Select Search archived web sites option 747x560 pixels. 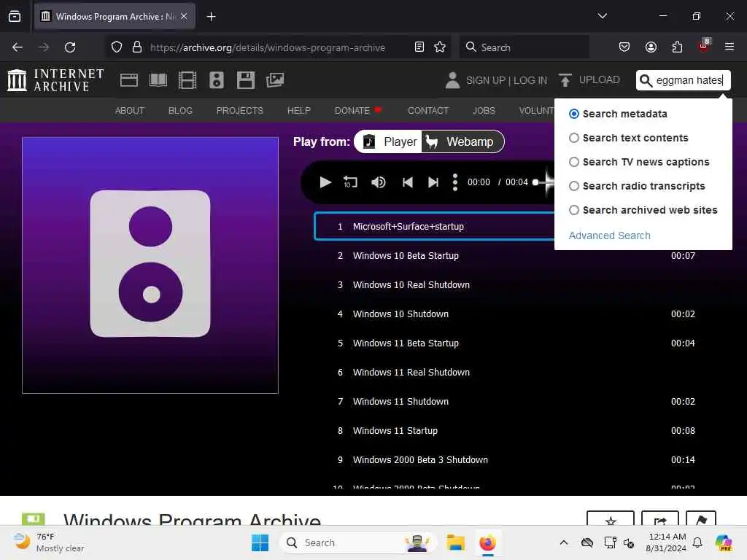point(573,210)
